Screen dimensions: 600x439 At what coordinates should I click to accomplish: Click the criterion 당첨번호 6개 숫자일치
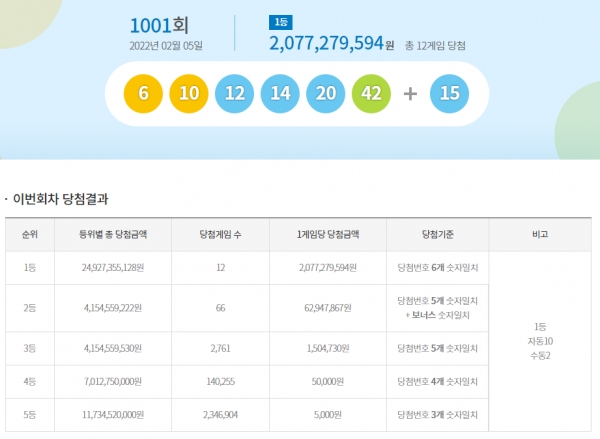(438, 268)
